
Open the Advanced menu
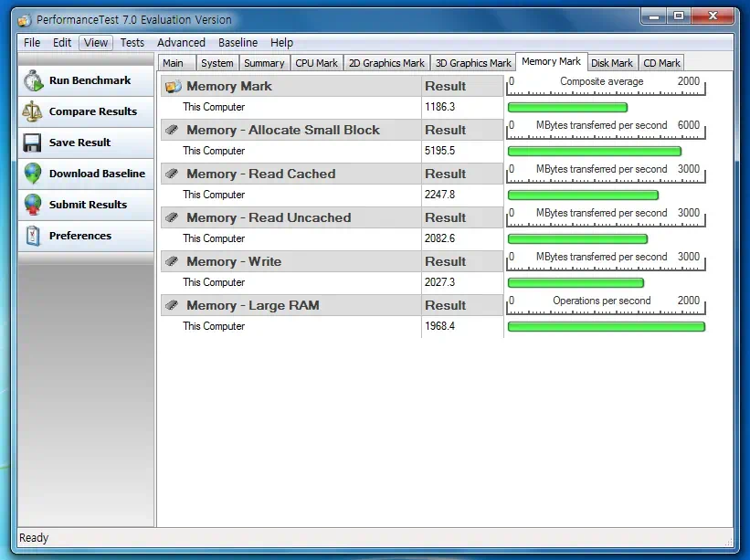pyautogui.click(x=181, y=42)
